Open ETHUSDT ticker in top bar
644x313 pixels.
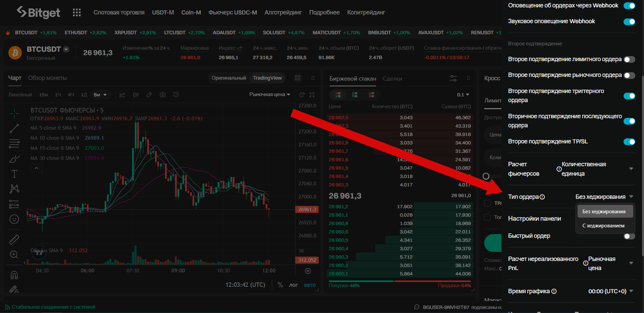click(86, 33)
